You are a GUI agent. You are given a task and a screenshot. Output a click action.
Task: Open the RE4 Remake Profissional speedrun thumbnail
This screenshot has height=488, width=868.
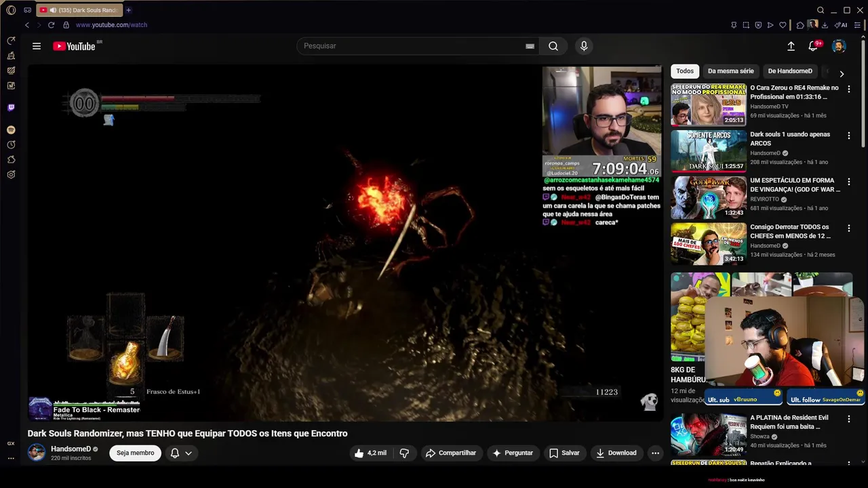point(709,105)
